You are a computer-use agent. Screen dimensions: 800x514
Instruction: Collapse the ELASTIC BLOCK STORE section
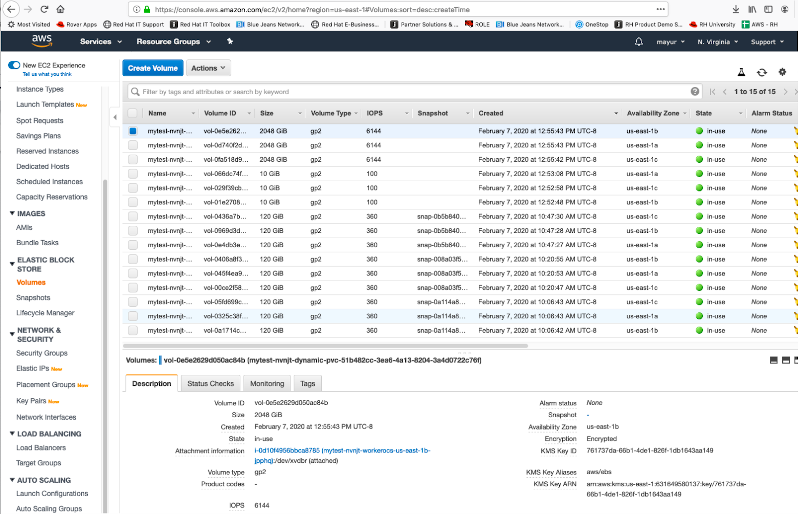pos(12,264)
